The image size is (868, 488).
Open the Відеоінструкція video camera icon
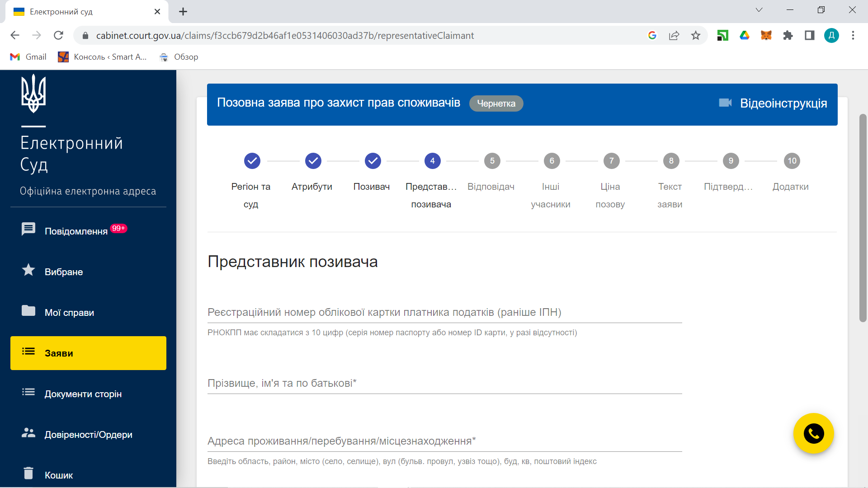(725, 103)
